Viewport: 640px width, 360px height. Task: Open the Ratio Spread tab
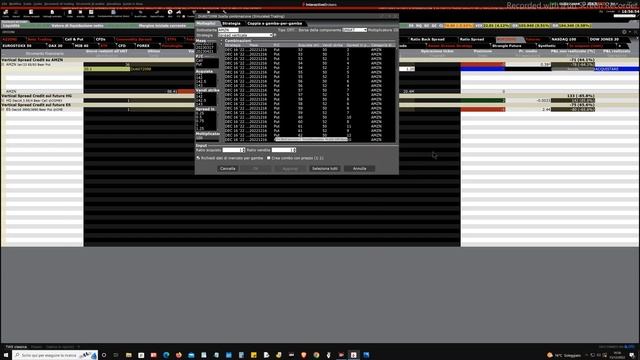coord(472,39)
